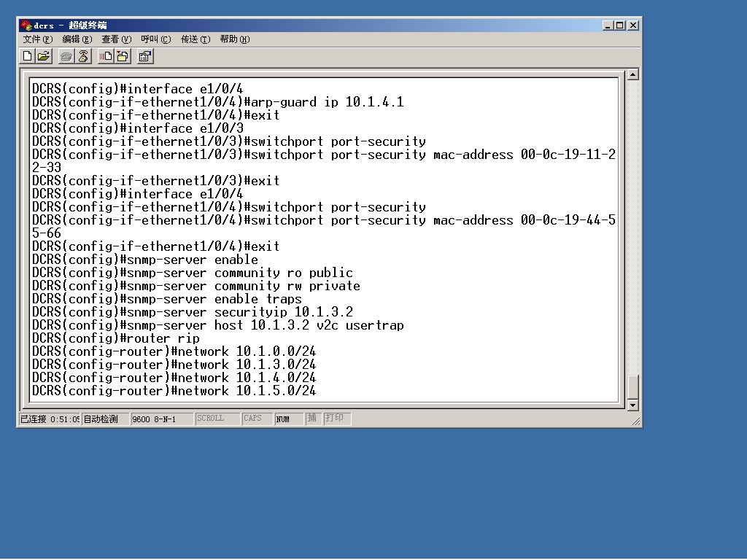Click the wrapped text '2-33'
747x560 pixels.
47,168
